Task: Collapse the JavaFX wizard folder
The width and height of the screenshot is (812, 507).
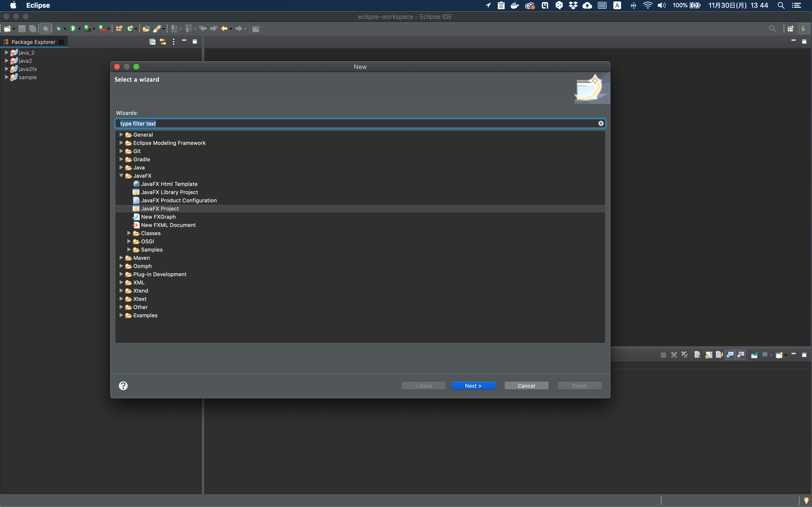Action: point(121,176)
